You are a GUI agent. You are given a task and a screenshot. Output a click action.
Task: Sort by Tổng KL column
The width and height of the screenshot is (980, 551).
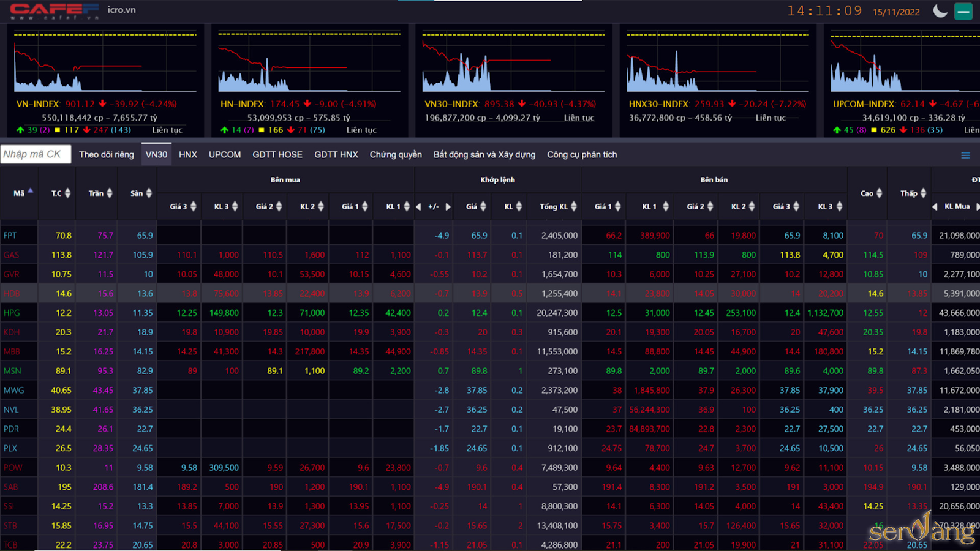click(x=574, y=206)
